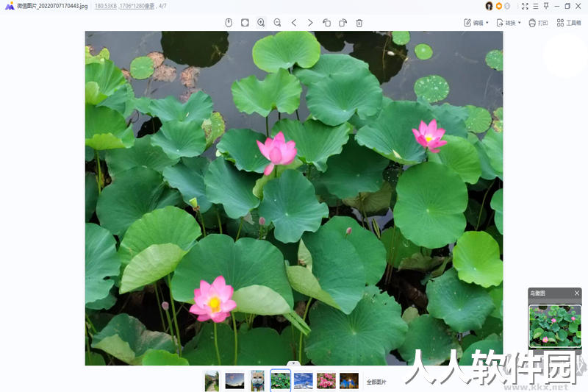
Task: Open the 工具箱 toolbox
Action: pyautogui.click(x=569, y=23)
